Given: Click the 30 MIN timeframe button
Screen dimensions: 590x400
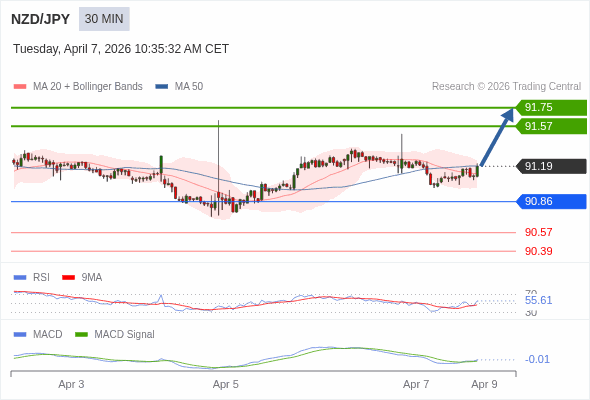Looking at the screenshot, I should [x=104, y=19].
